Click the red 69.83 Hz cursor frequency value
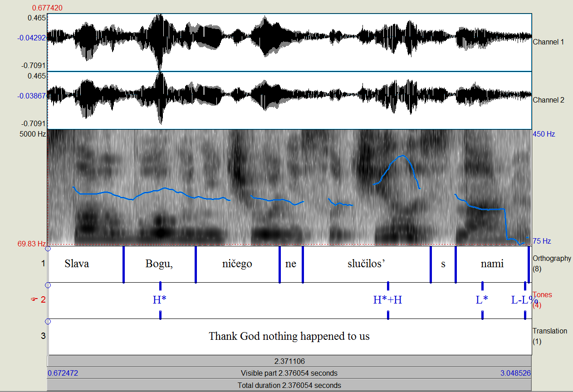This screenshot has width=573, height=392. pos(32,244)
